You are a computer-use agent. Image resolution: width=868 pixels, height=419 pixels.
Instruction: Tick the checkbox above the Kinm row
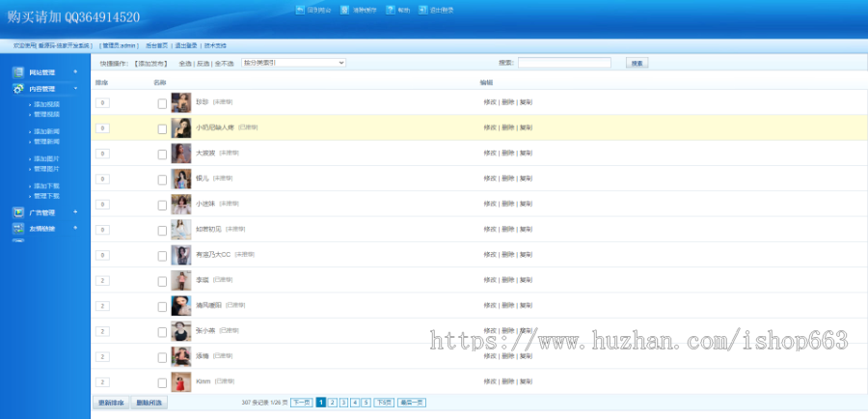[162, 357]
